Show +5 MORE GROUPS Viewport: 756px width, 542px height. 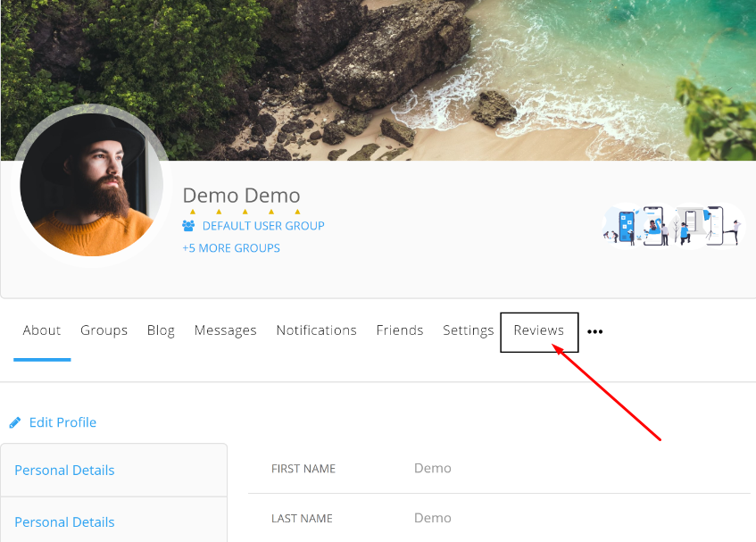pyautogui.click(x=231, y=248)
